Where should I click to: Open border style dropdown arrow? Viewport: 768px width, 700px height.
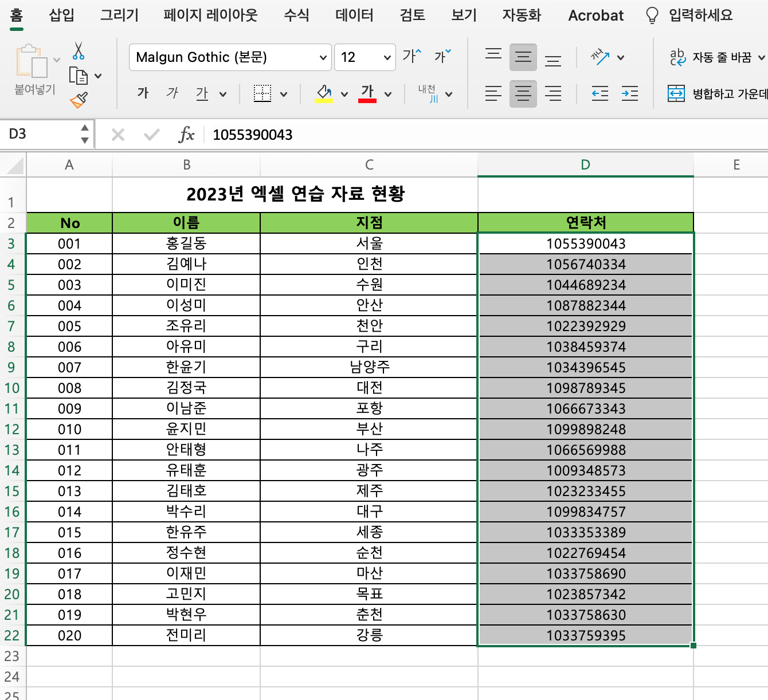284,95
